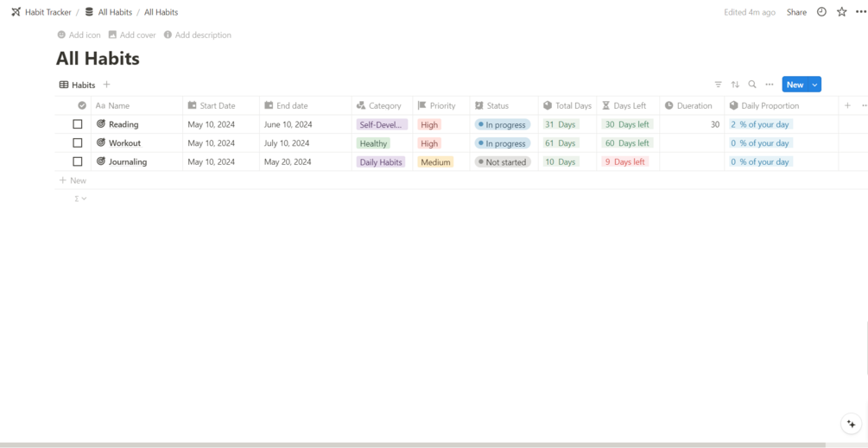Click Add description link

tap(197, 35)
